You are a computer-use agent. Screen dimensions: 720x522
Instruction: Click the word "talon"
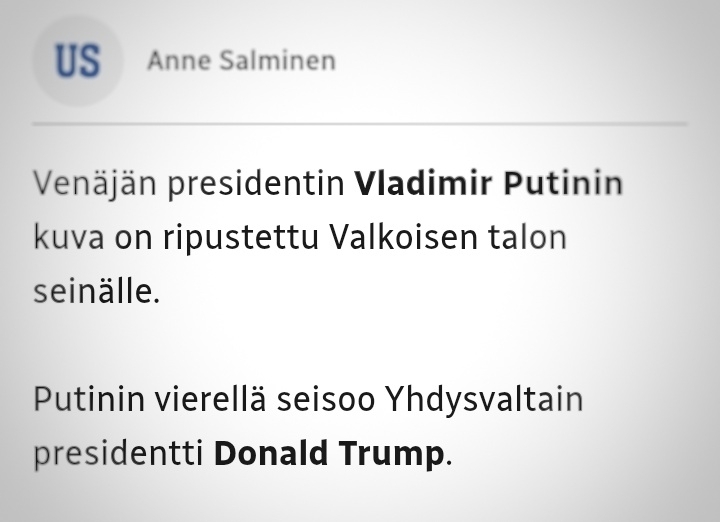click(527, 238)
